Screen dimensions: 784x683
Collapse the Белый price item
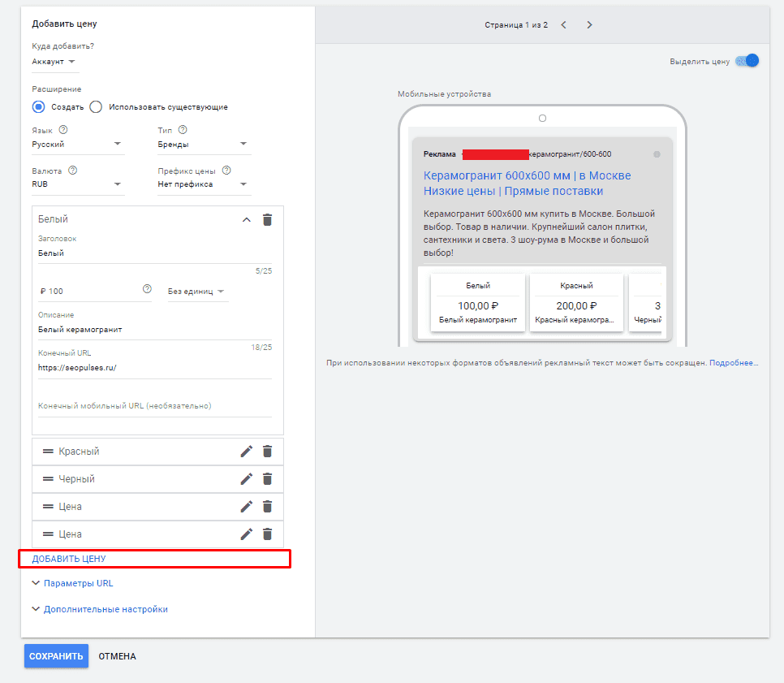pos(247,219)
